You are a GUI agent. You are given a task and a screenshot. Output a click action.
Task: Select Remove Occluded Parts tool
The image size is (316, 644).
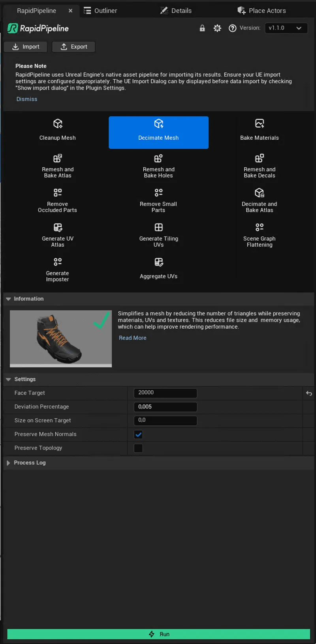pyautogui.click(x=58, y=200)
